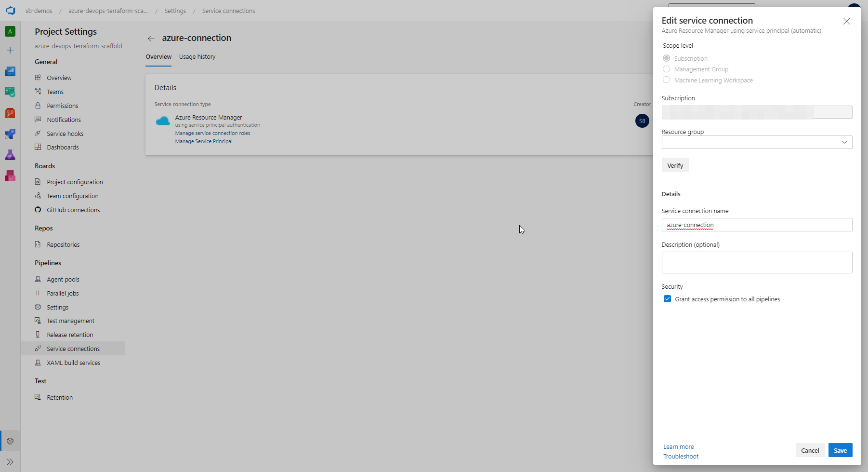Select the Management Group scope radio button

click(667, 69)
